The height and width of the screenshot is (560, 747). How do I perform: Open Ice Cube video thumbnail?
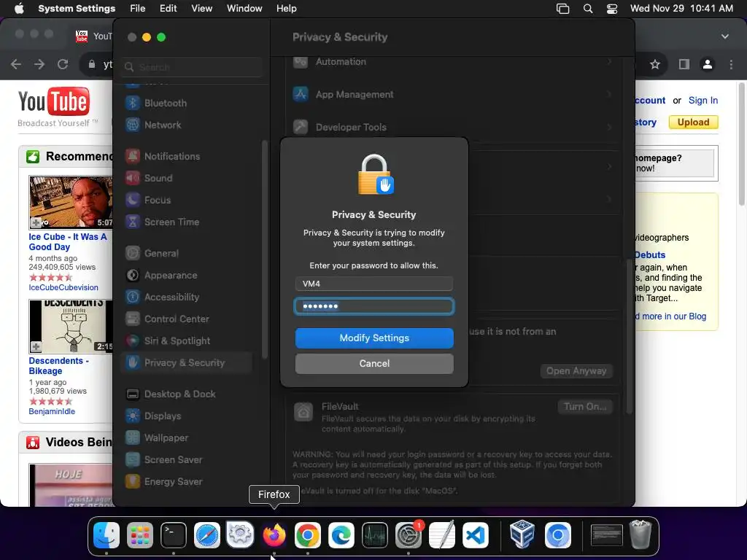click(71, 203)
